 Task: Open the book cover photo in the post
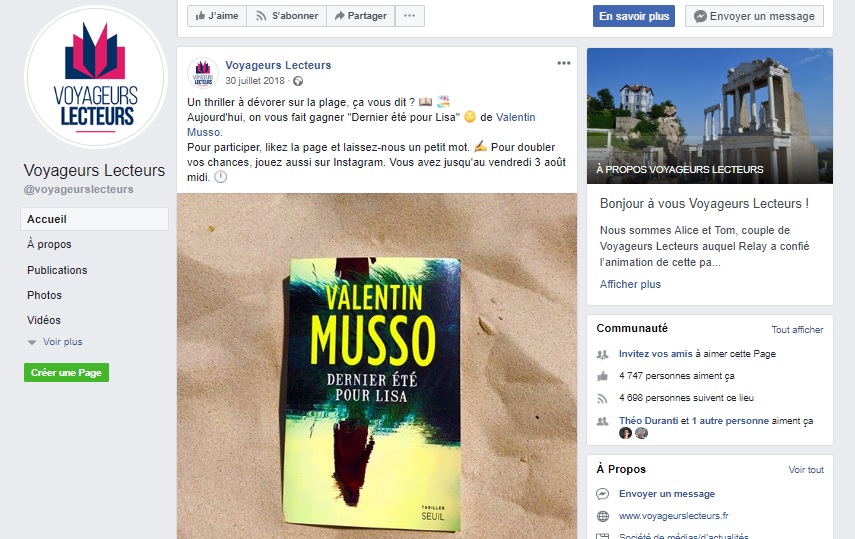[377, 366]
